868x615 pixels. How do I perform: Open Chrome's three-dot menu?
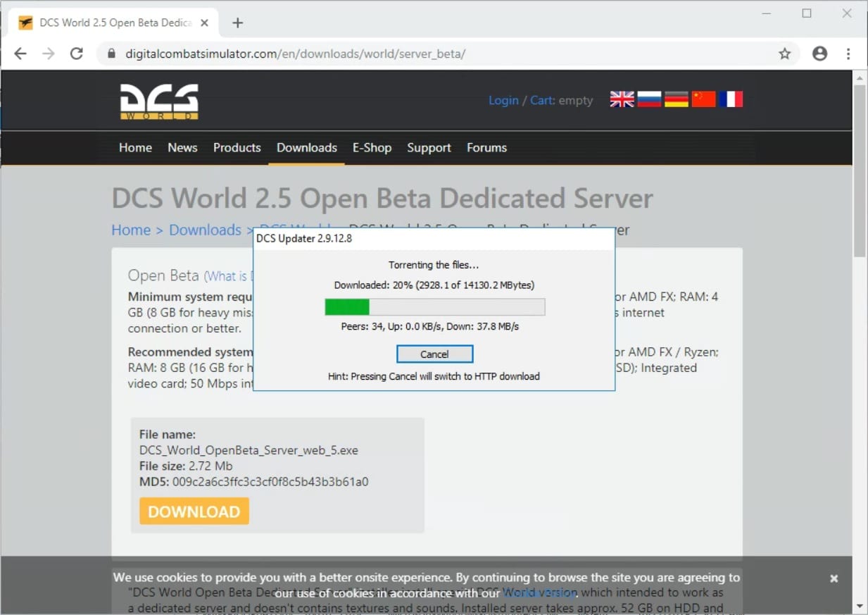[x=848, y=54]
